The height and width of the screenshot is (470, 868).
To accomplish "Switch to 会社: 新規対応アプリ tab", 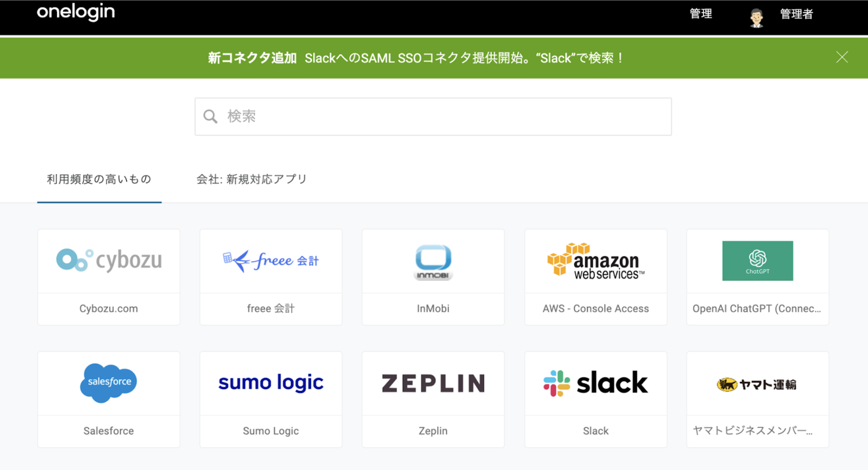I will pyautogui.click(x=252, y=180).
